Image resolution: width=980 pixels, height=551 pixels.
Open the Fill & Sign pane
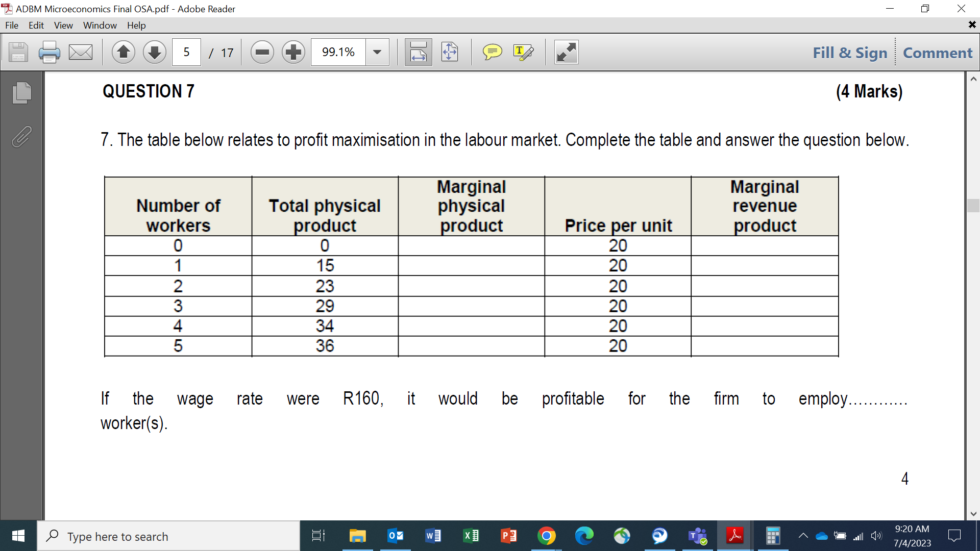pos(849,52)
